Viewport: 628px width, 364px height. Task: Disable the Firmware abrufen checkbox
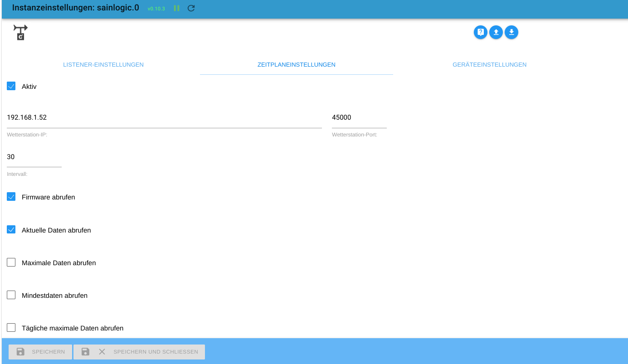(11, 197)
